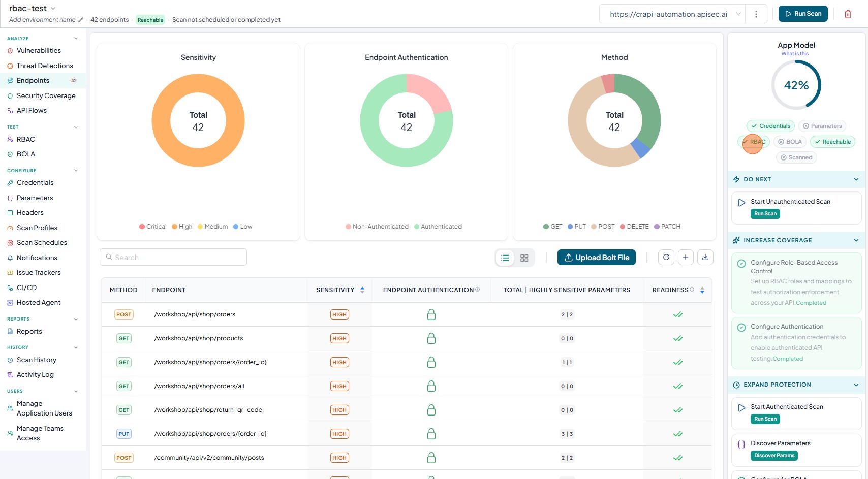
Task: Click the download export icon
Action: [705, 258]
